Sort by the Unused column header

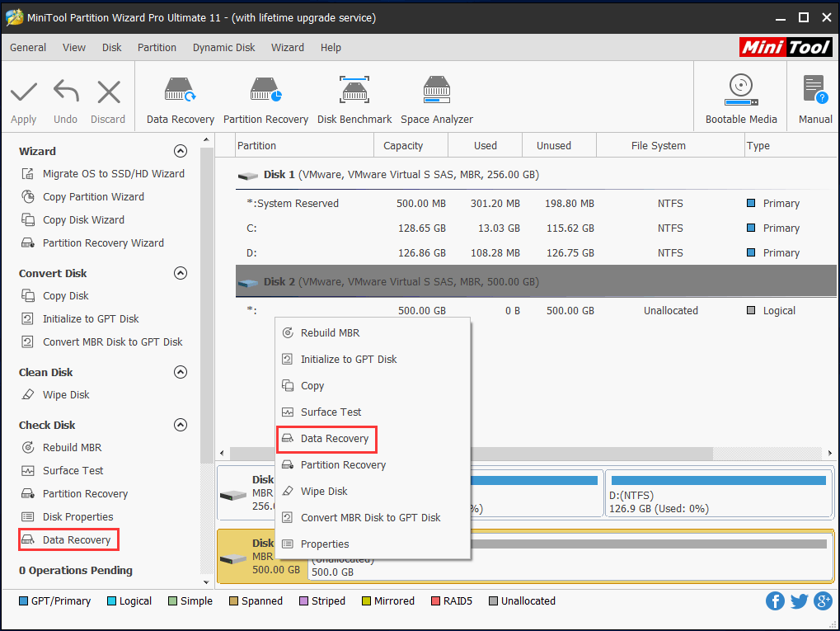559,146
